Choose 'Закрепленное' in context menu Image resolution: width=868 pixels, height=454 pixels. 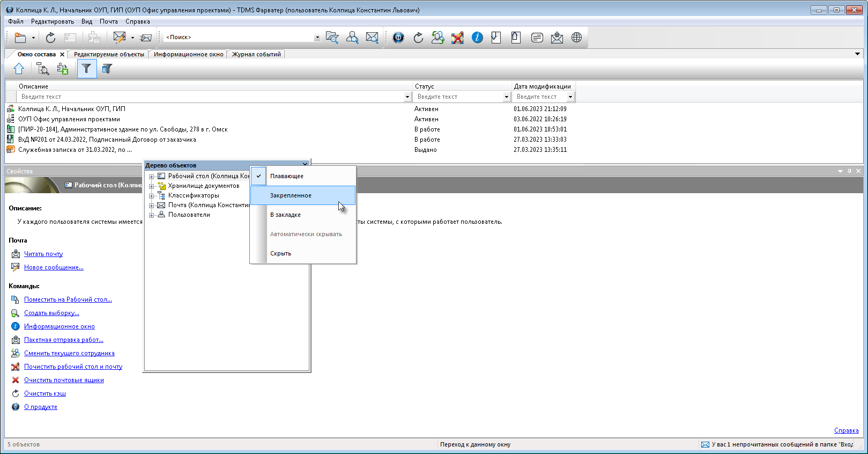(303, 195)
